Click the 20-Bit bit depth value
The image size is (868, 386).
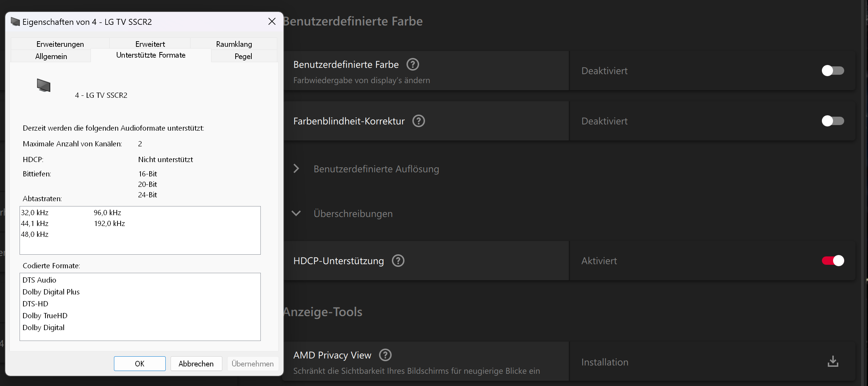coord(148,184)
